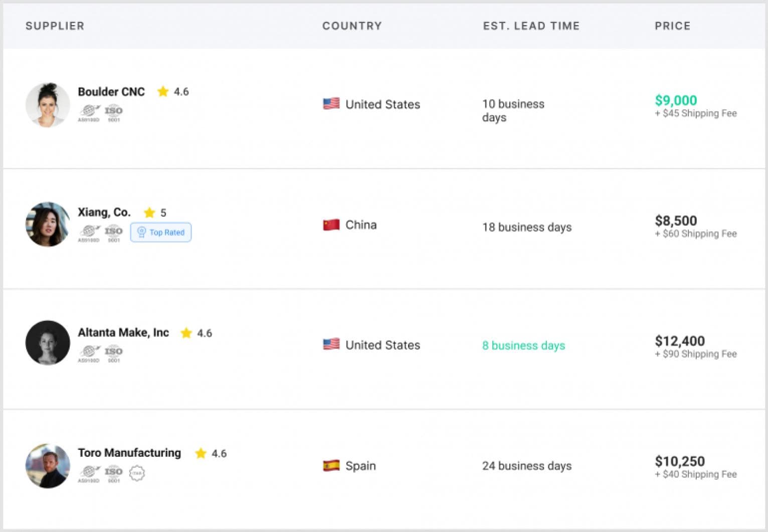Sort by Est. Lead Time header

click(x=531, y=26)
